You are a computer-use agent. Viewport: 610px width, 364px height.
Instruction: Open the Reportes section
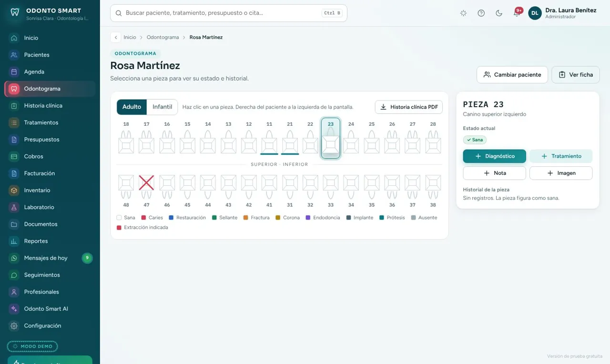[50, 241]
